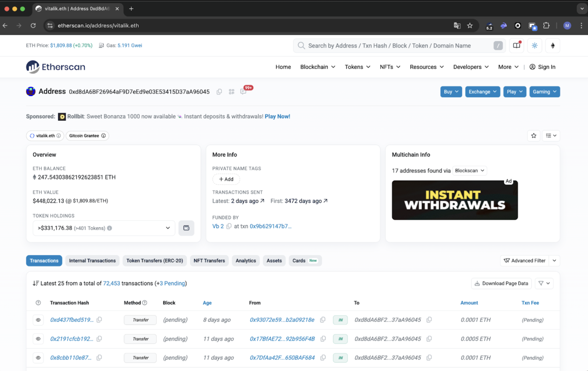Open the browser translate icon

[x=457, y=26]
